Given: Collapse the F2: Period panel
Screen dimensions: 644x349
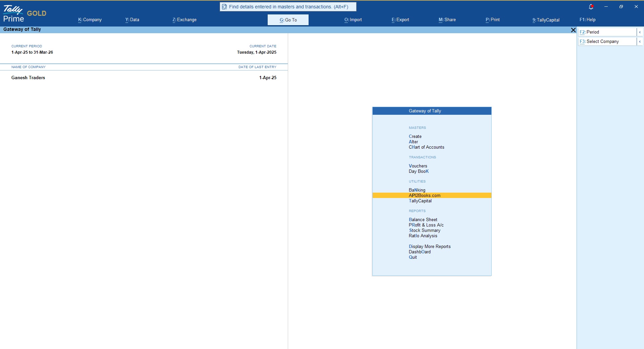Looking at the screenshot, I should point(640,32).
